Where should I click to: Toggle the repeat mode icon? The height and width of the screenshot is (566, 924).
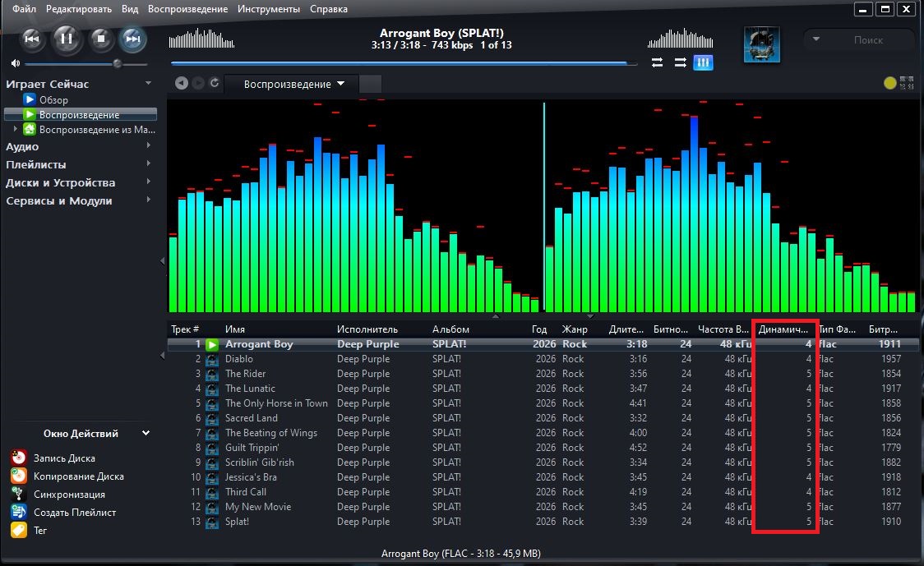tap(657, 62)
